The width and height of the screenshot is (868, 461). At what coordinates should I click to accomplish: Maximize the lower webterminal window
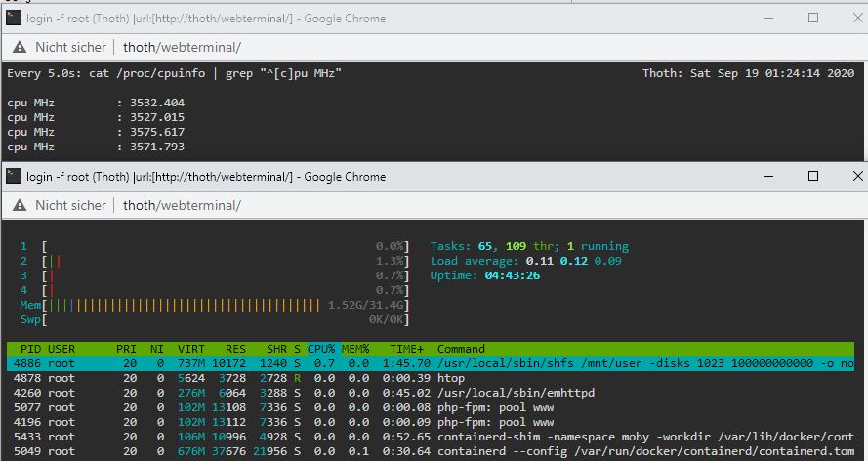click(x=813, y=176)
